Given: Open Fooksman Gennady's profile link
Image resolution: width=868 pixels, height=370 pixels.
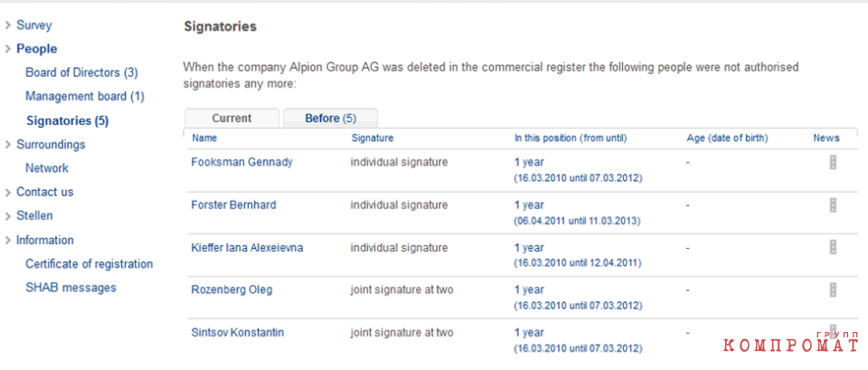Looking at the screenshot, I should 242,162.
